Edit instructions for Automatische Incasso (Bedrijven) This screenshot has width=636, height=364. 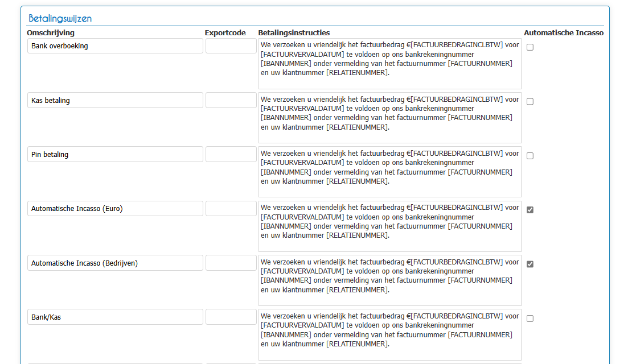(x=390, y=280)
